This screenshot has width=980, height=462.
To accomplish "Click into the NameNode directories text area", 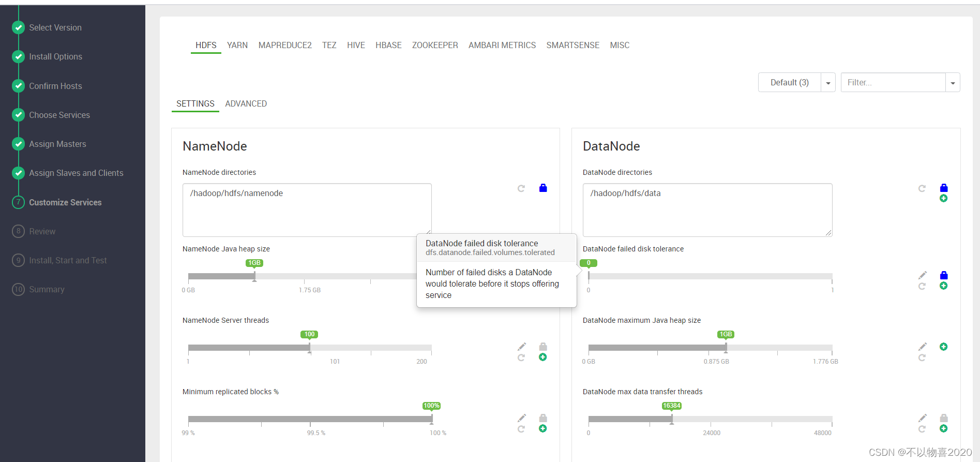I will point(307,210).
